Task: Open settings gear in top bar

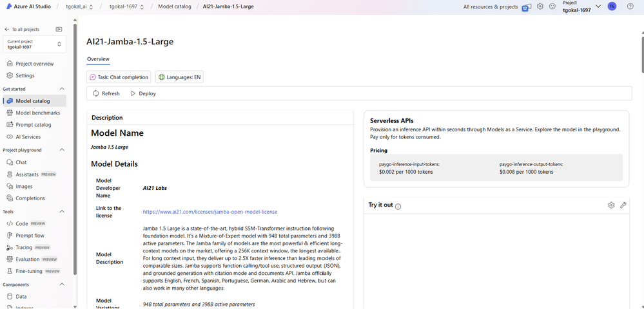Action: (x=540, y=6)
